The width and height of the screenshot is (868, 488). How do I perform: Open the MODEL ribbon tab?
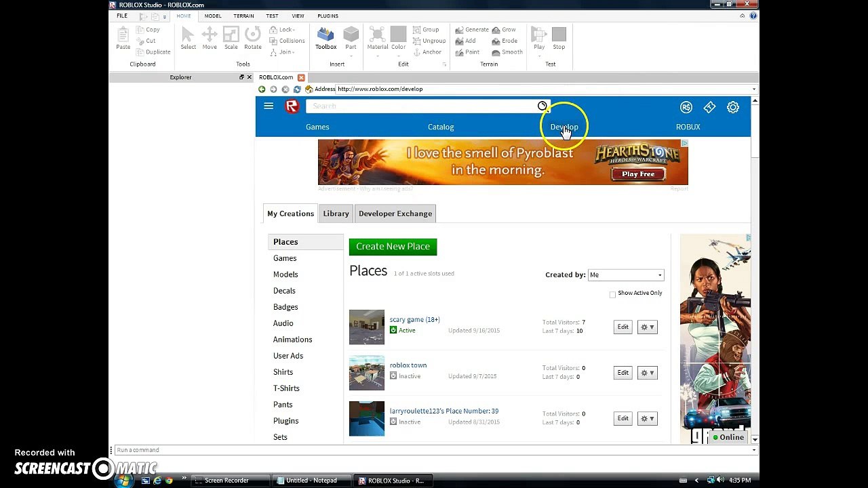(x=213, y=16)
